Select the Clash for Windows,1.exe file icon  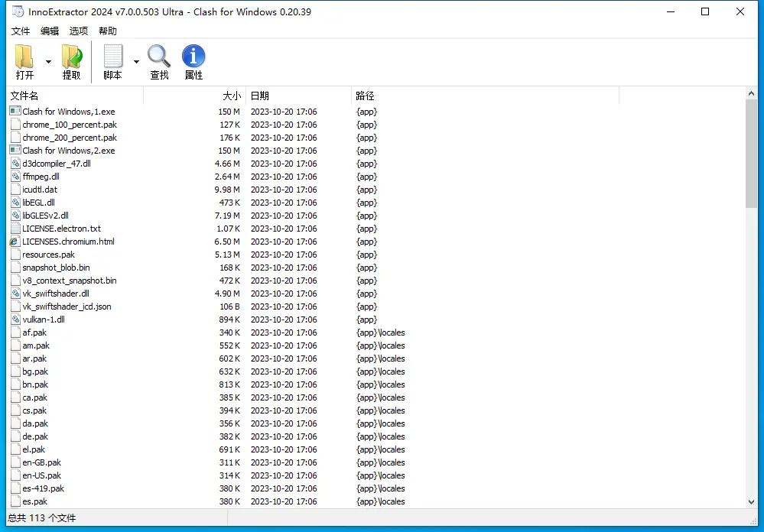(15, 111)
